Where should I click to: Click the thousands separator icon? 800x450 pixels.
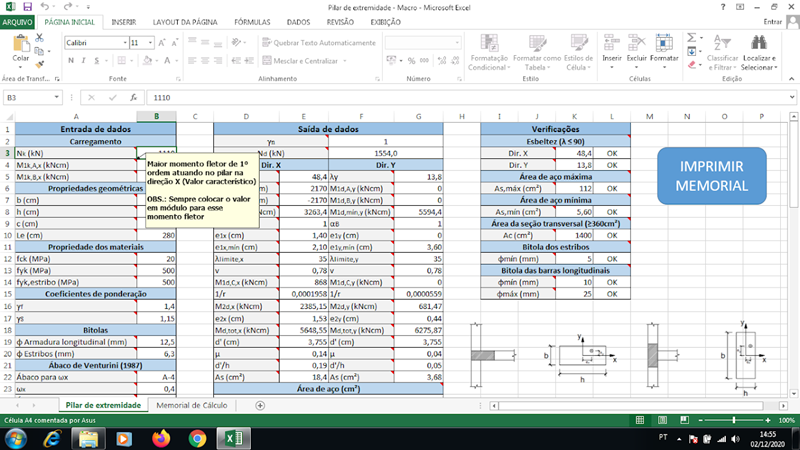(x=424, y=61)
